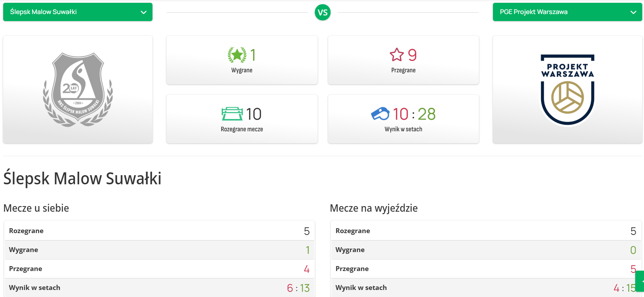Click the Mecze na wyjeździe heading
Image resolution: width=644 pixels, height=297 pixels.
point(373,208)
